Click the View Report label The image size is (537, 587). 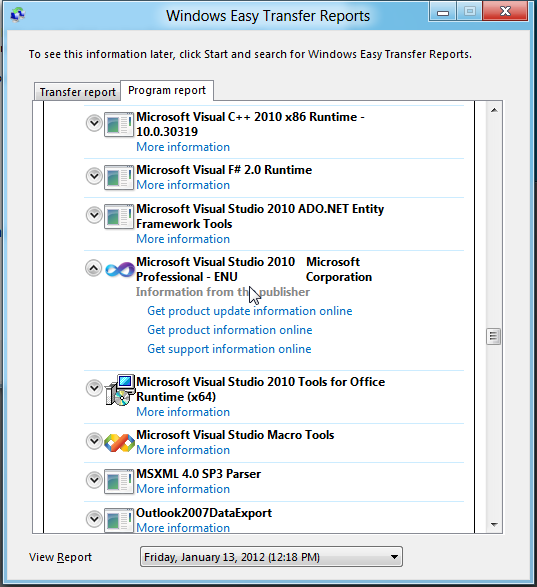[x=60, y=557]
